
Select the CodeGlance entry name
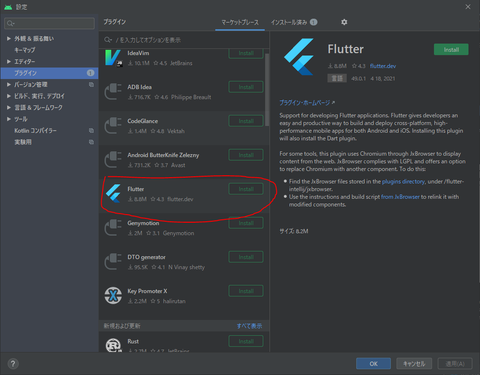coord(143,121)
